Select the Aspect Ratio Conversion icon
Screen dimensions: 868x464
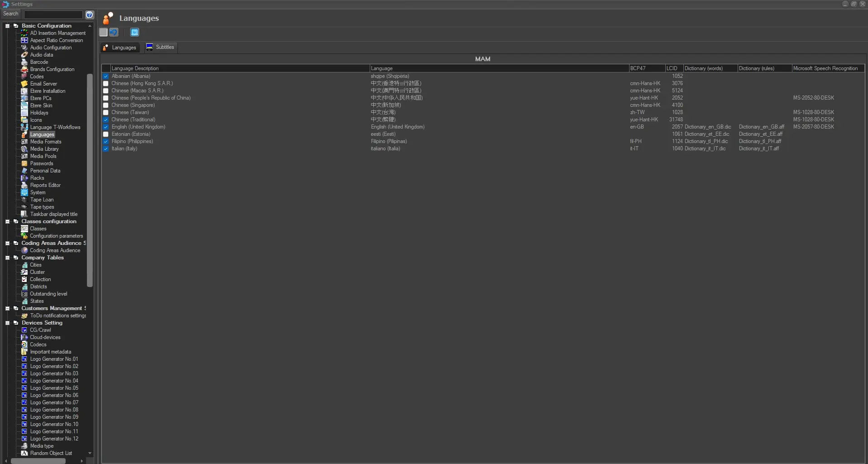[24, 40]
